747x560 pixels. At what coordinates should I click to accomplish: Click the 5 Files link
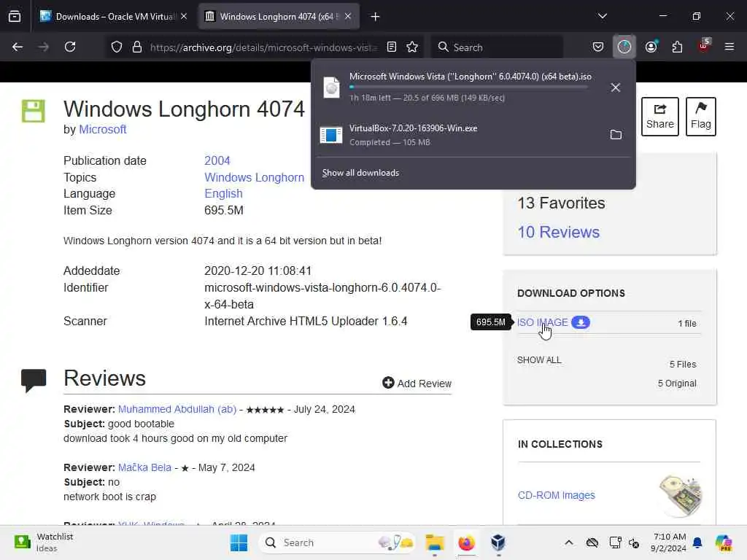pos(683,365)
